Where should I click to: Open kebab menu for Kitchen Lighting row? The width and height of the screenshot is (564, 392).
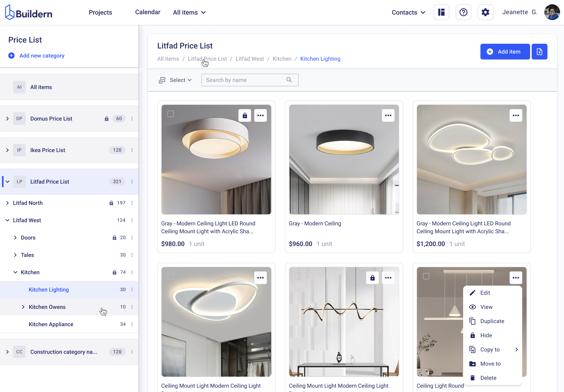click(x=132, y=290)
